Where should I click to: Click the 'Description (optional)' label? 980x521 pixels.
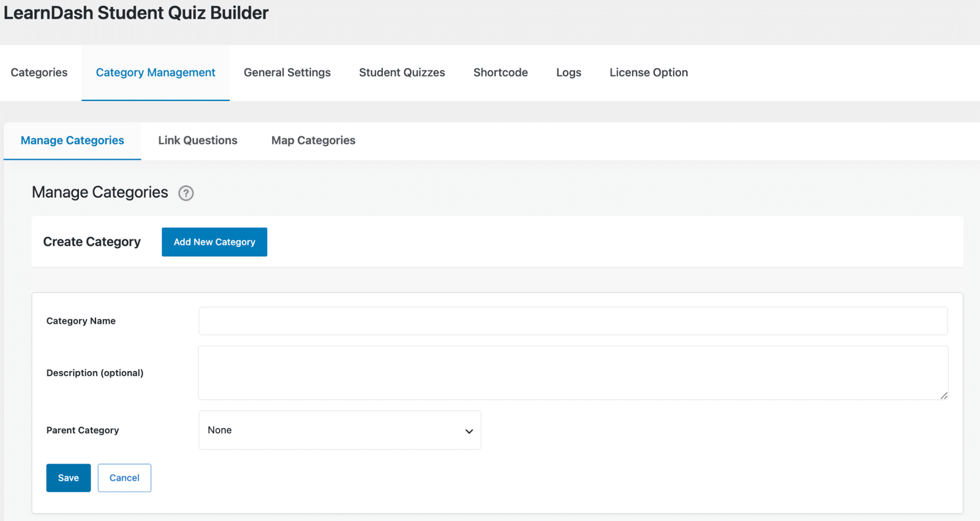[95, 373]
